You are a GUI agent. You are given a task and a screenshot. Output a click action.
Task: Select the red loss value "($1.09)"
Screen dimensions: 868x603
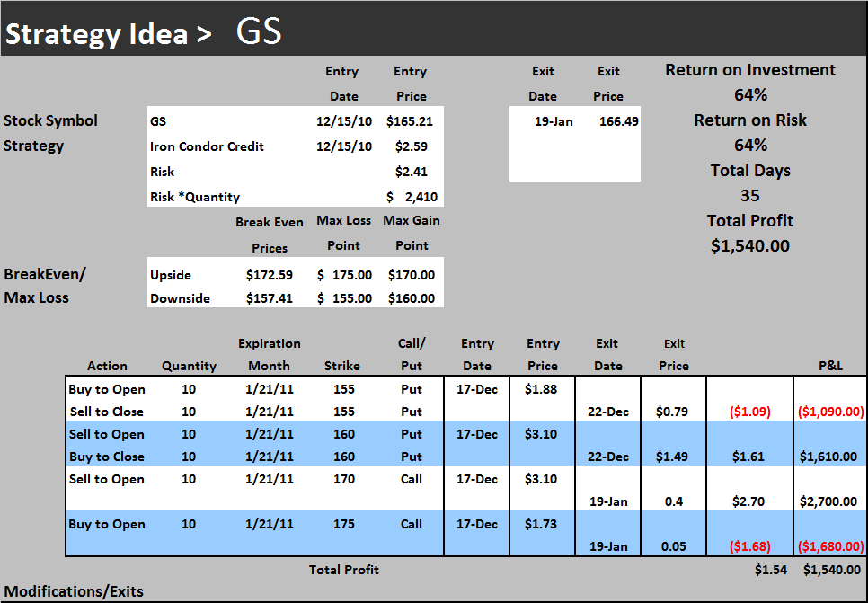(750, 412)
